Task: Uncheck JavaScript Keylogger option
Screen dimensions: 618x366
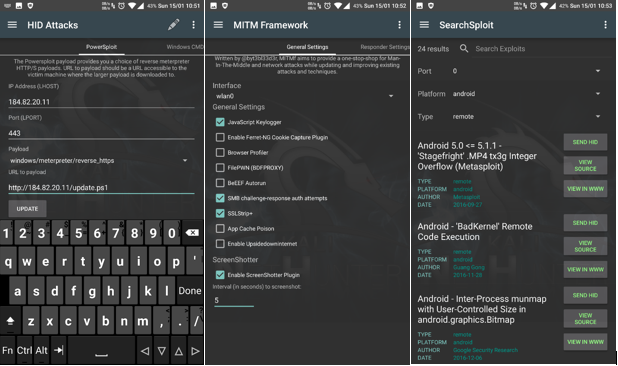Action: (x=220, y=122)
